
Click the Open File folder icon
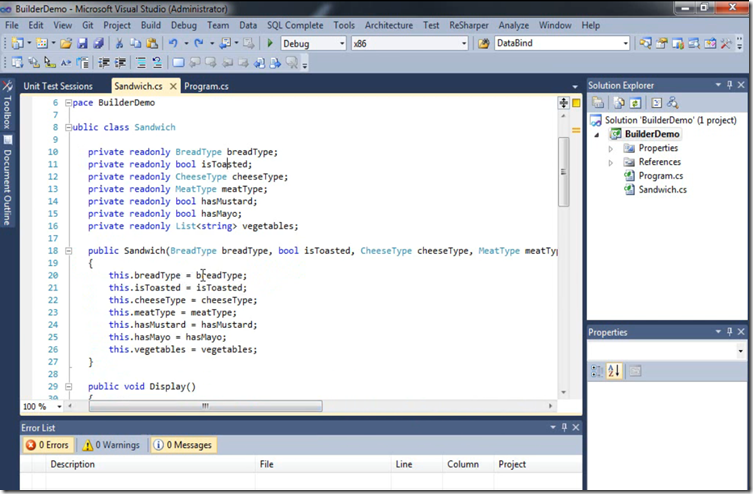(x=66, y=43)
